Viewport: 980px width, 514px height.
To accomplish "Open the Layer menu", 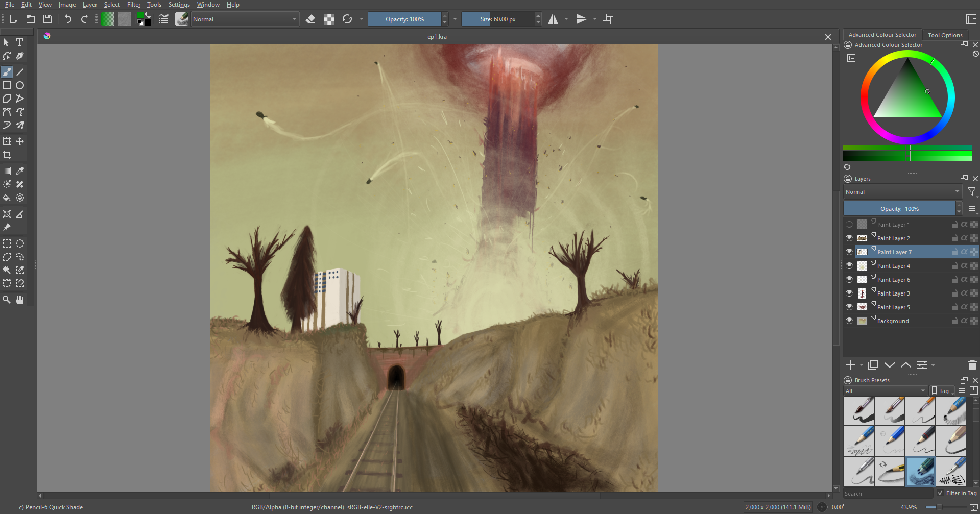I will tap(90, 5).
